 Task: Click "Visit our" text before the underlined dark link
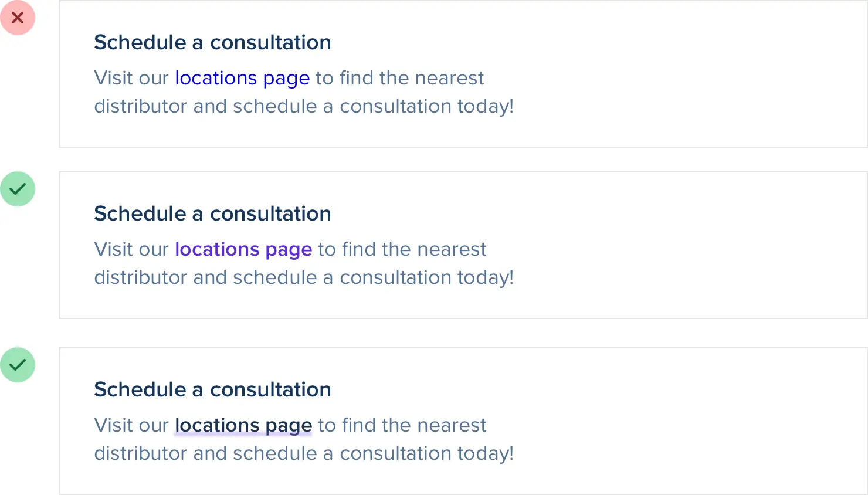(x=131, y=425)
